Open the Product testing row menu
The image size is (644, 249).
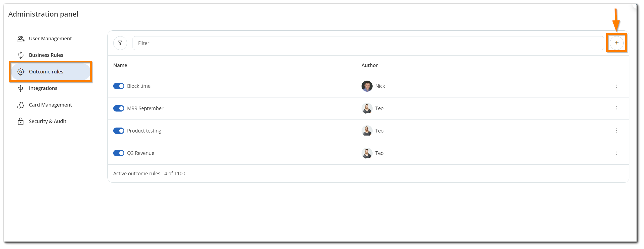[617, 131]
